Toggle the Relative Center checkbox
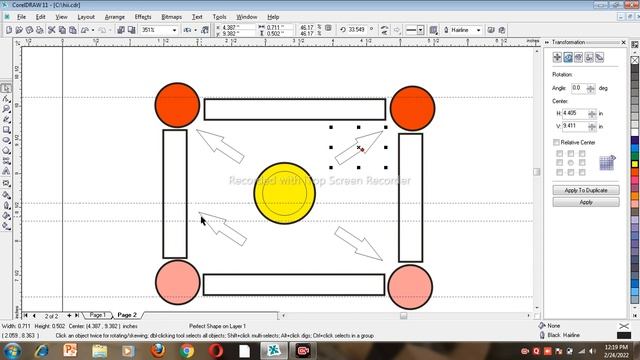 tap(556, 142)
